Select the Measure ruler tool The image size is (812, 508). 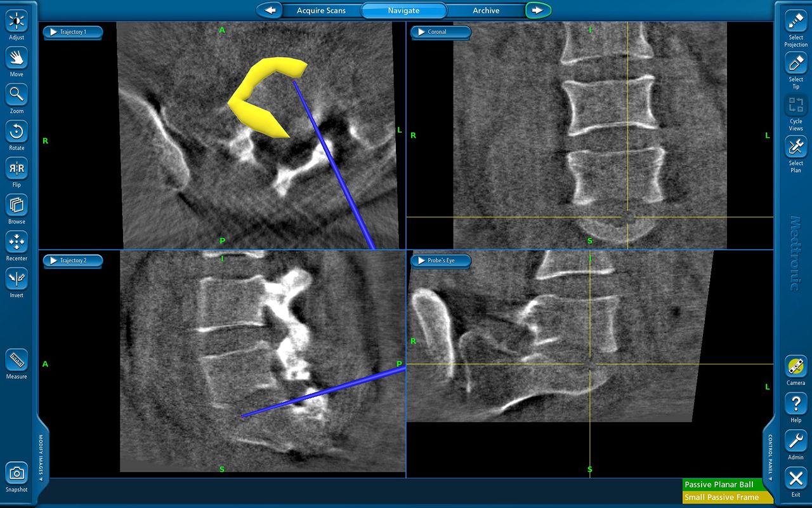16,360
